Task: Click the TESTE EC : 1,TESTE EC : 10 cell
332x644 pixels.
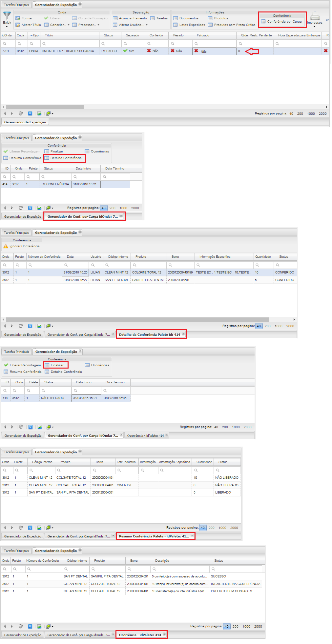Action: [x=224, y=272]
